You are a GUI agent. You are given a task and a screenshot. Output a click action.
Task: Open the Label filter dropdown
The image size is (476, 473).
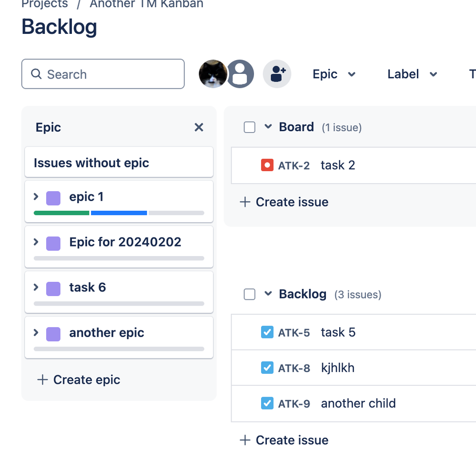pyautogui.click(x=412, y=74)
